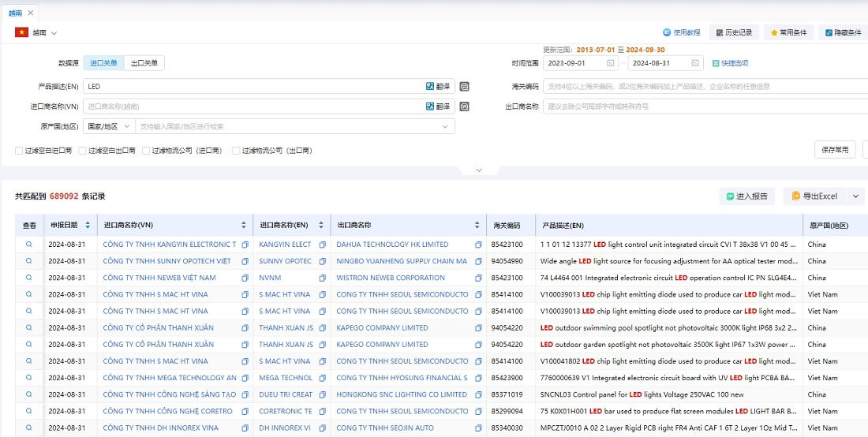The width and height of the screenshot is (868, 437).
Task: Sort by 进口商名称(VN) column
Action: [x=244, y=225]
